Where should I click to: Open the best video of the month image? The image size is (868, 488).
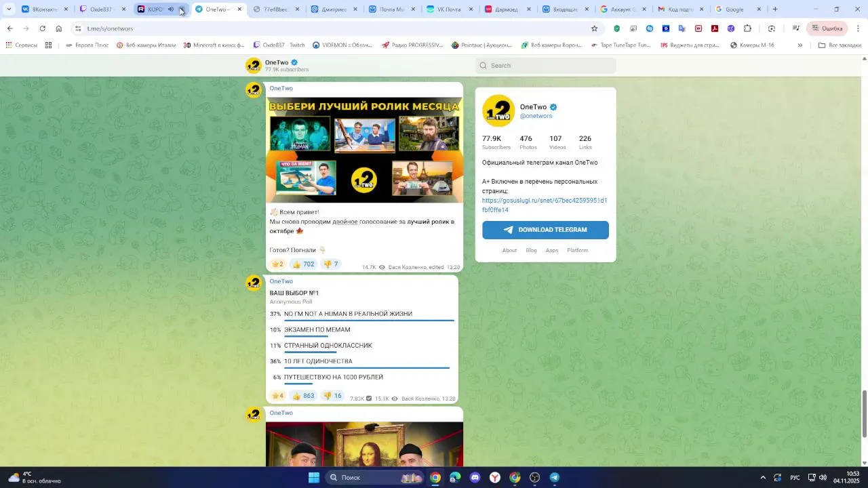pyautogui.click(x=364, y=150)
